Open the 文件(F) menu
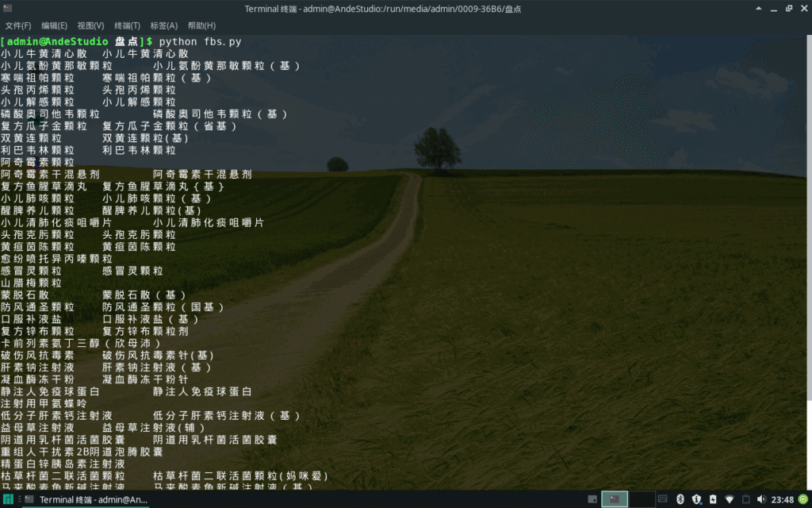Image resolution: width=812 pixels, height=508 pixels. (18, 25)
